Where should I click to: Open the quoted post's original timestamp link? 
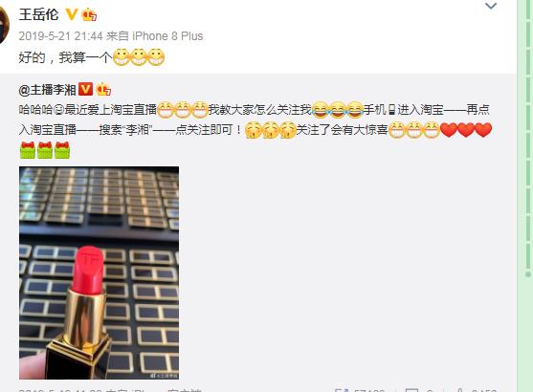pos(60,390)
